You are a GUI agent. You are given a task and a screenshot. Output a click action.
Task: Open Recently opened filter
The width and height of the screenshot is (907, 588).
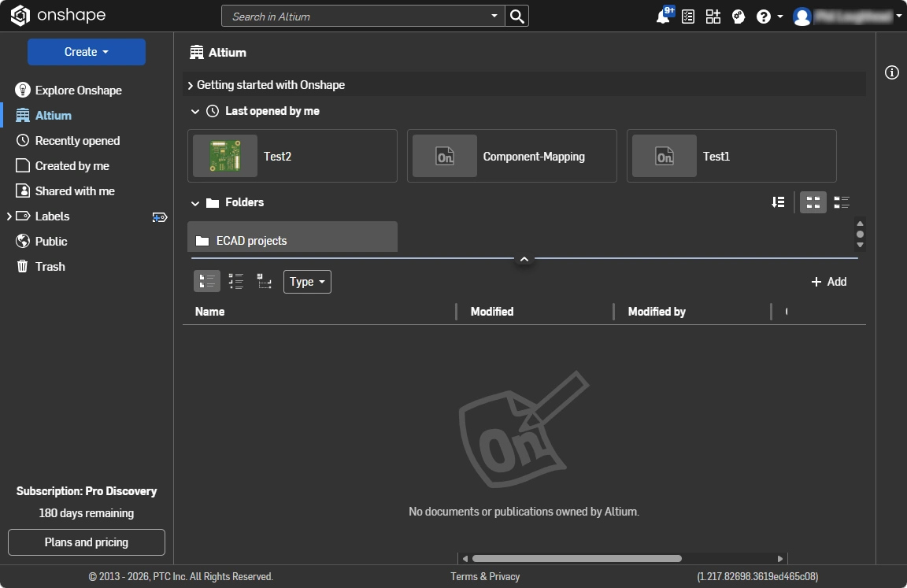[68, 140]
